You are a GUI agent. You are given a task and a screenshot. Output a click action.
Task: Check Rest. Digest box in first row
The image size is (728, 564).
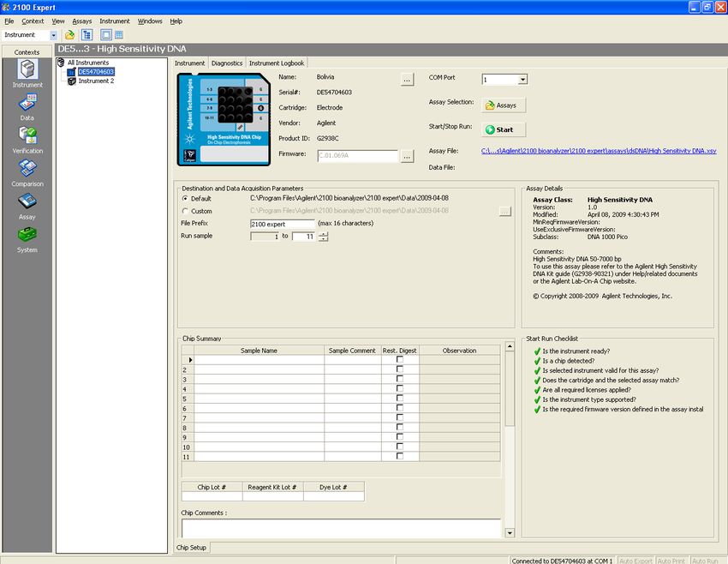[400, 359]
